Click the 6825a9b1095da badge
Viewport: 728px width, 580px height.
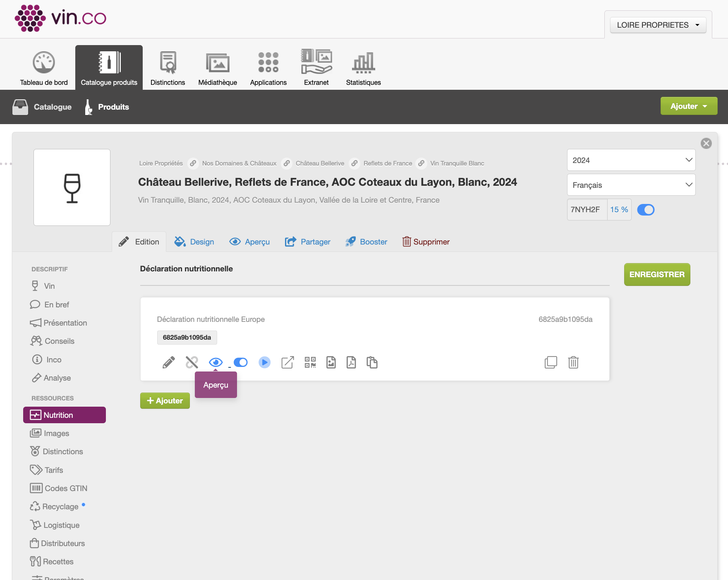[x=187, y=337]
